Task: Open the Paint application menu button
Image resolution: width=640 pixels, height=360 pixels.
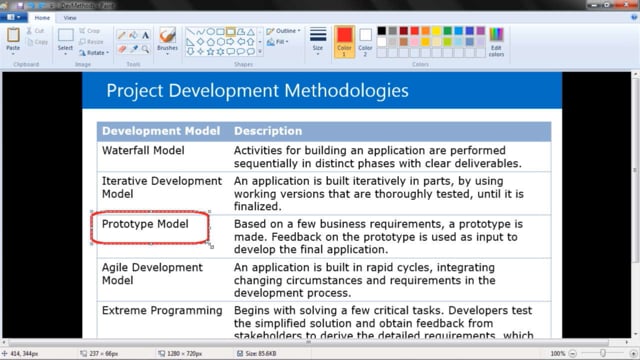Action: pos(13,18)
